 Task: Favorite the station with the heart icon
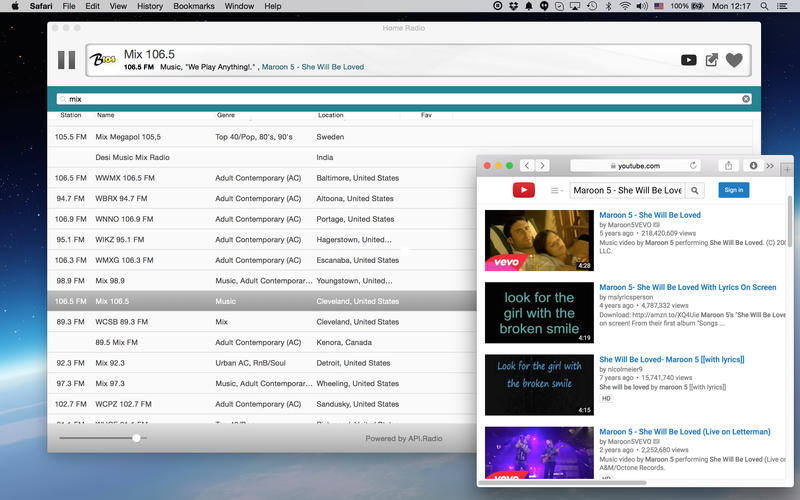click(x=734, y=60)
